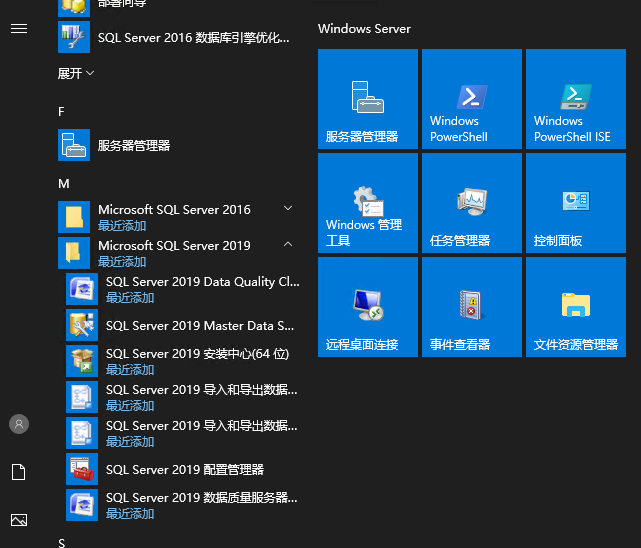This screenshot has height=548, width=641.
Task: Select Microsoft SQL Server 2019 label
Action: click(174, 246)
